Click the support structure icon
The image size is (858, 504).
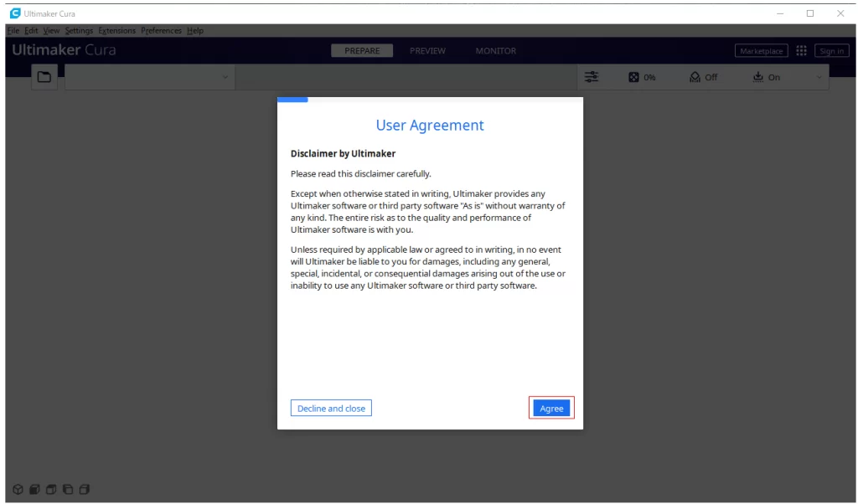coord(695,77)
